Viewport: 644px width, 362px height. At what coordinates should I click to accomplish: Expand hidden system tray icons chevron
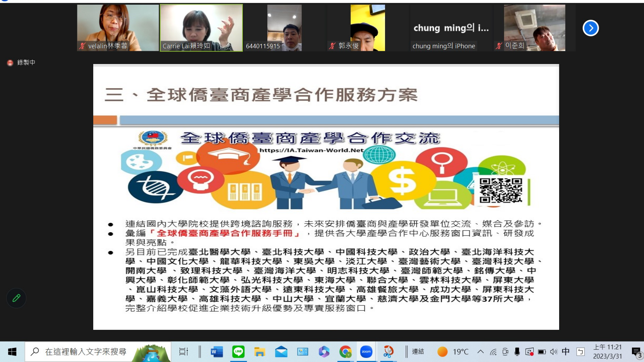(480, 352)
